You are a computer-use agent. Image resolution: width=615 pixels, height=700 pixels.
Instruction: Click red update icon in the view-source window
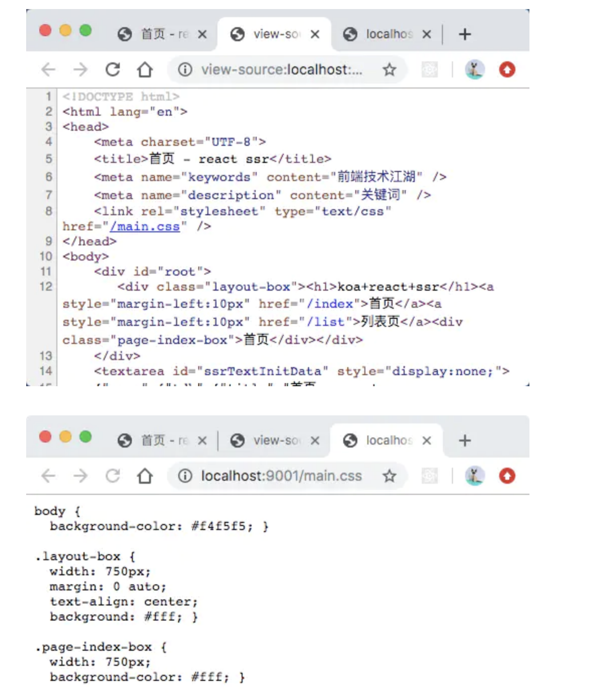pos(507,69)
